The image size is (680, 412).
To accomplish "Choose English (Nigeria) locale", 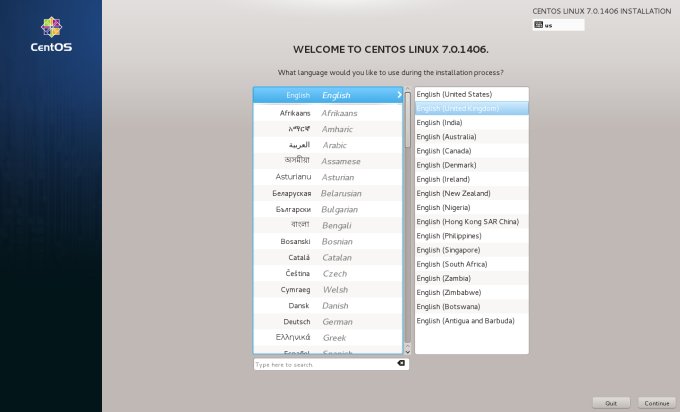I will (x=472, y=207).
